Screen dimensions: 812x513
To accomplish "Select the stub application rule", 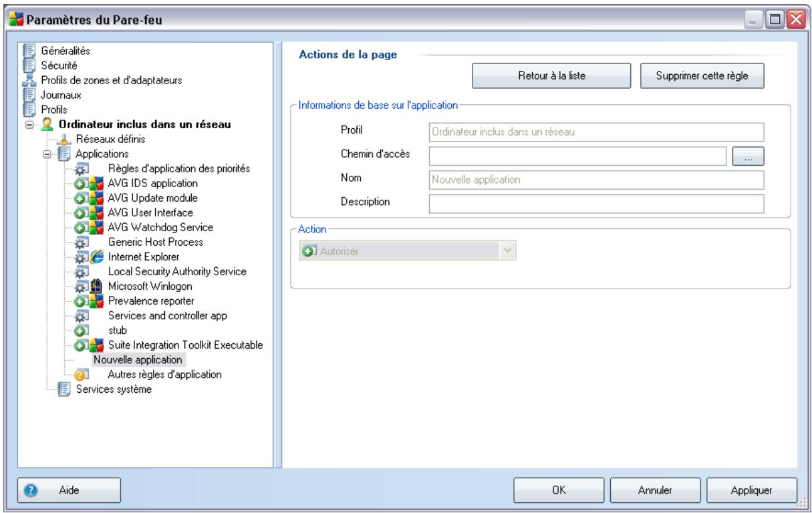I will tap(117, 330).
